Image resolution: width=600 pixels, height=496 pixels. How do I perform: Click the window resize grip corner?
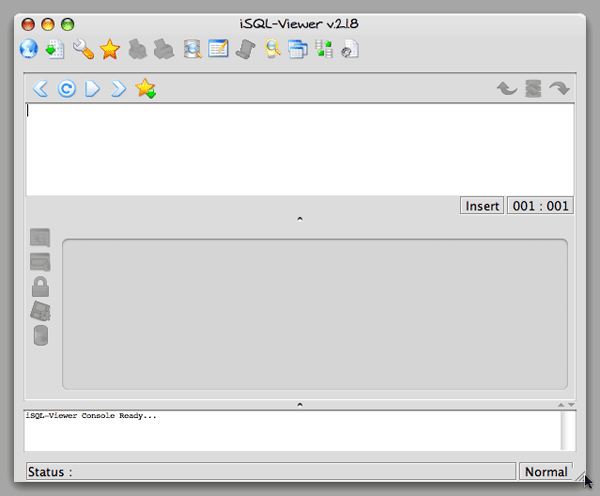tap(580, 476)
